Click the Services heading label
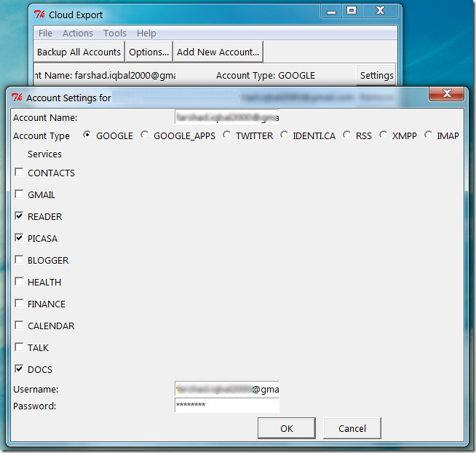This screenshot has width=476, height=453. (x=44, y=154)
